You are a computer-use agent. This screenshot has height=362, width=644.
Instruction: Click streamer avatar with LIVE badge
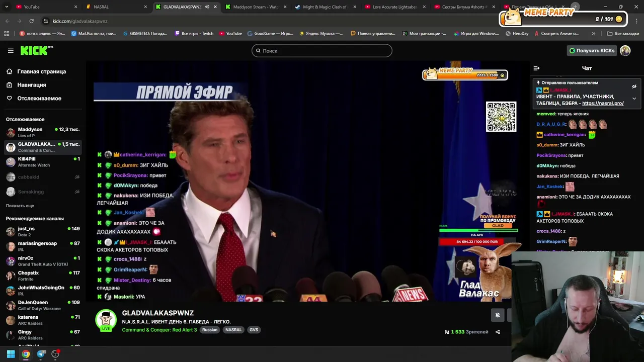(106, 320)
